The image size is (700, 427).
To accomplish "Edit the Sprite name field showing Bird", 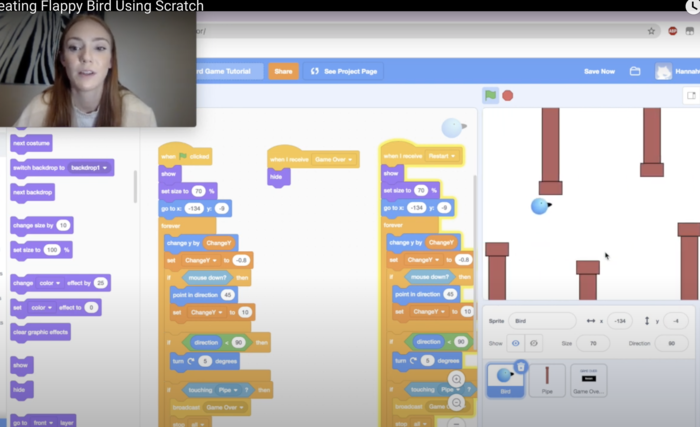I will coord(542,321).
